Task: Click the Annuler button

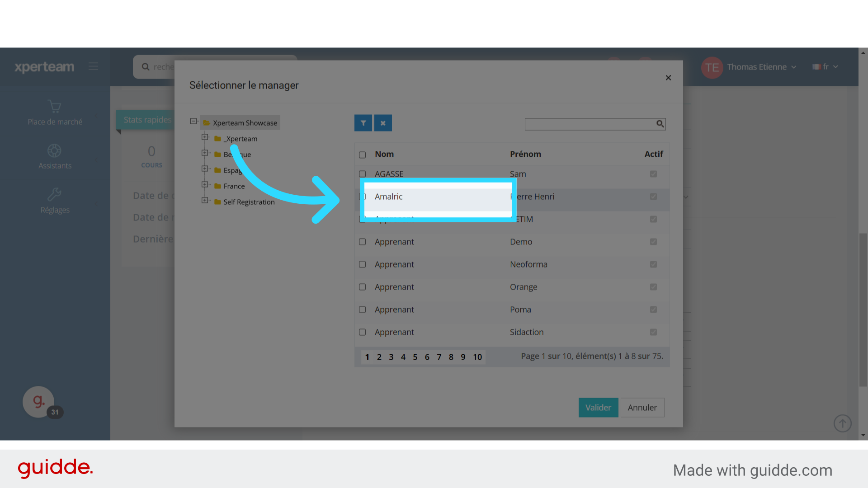Action: [x=642, y=408]
